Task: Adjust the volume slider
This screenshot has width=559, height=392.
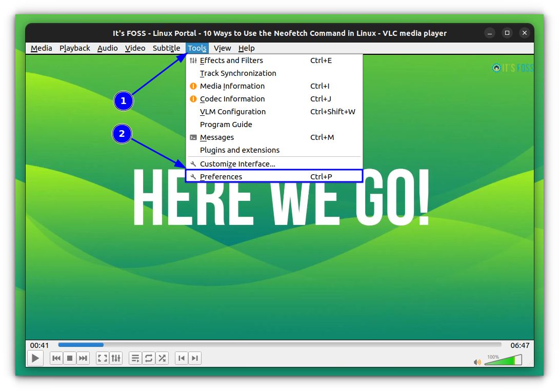Action: tap(503, 360)
